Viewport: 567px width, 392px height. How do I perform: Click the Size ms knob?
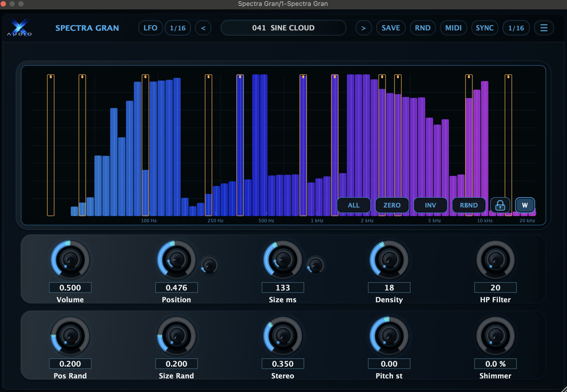[x=283, y=260]
